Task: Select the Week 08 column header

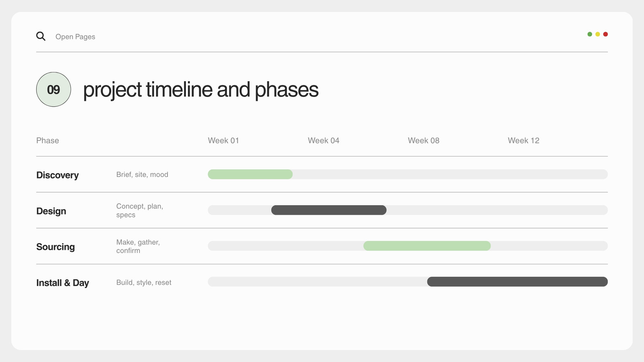Action: coord(423,140)
